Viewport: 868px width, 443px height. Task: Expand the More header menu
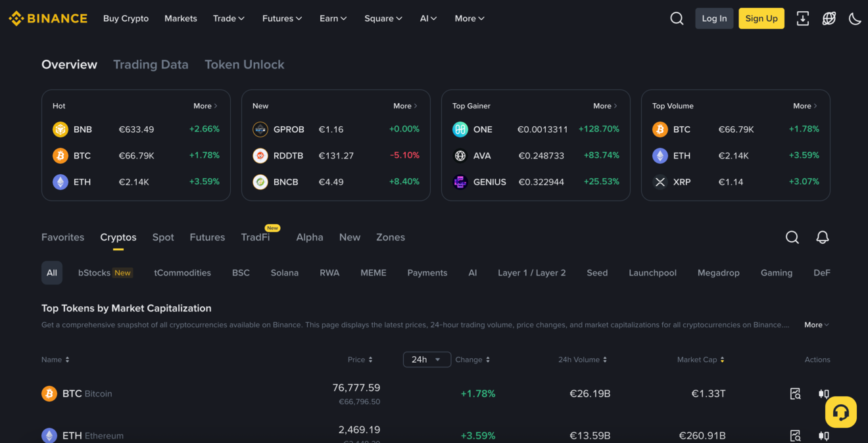(470, 18)
